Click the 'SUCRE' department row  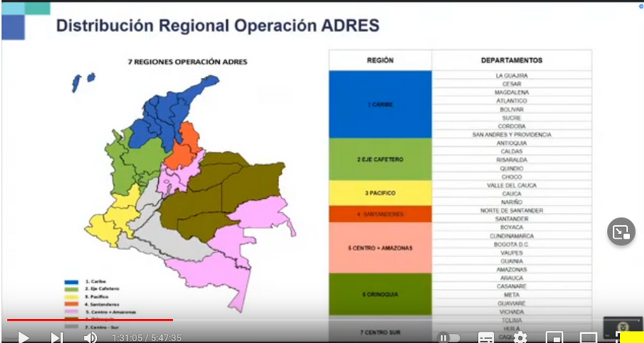click(x=511, y=118)
